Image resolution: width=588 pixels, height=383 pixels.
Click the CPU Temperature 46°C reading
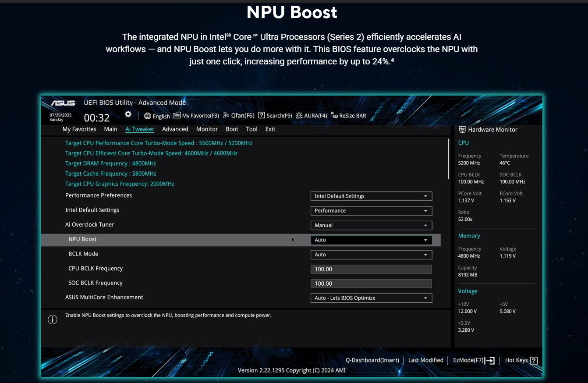[x=514, y=160]
